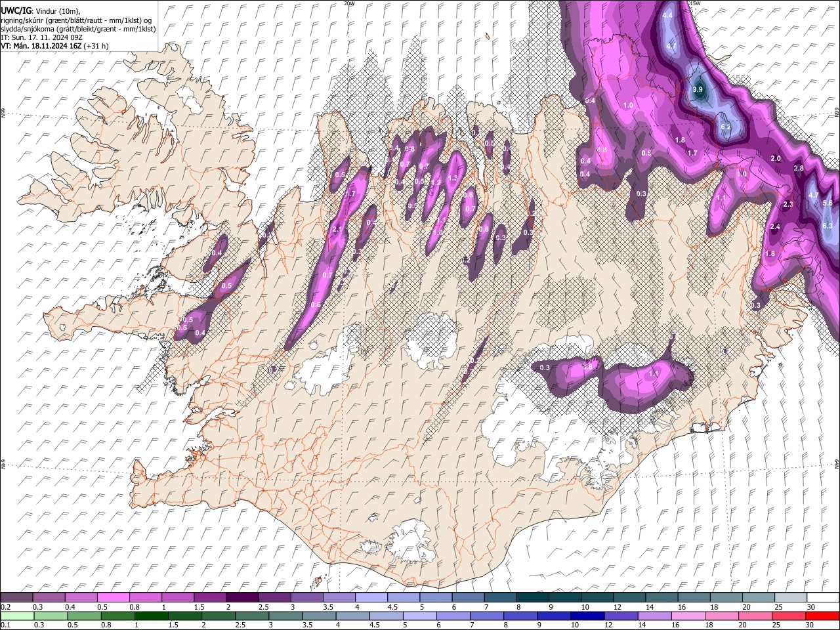840x630 pixels.
Task: Select the 6.2 precipitation value label
Action: 726,127
